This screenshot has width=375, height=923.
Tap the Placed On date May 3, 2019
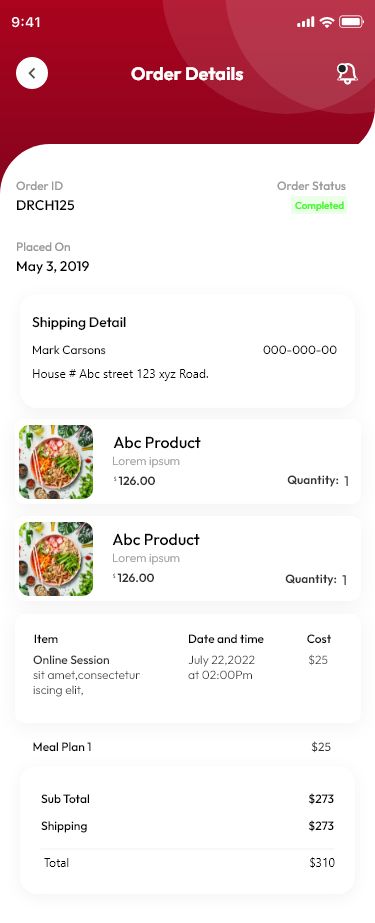[52, 267]
